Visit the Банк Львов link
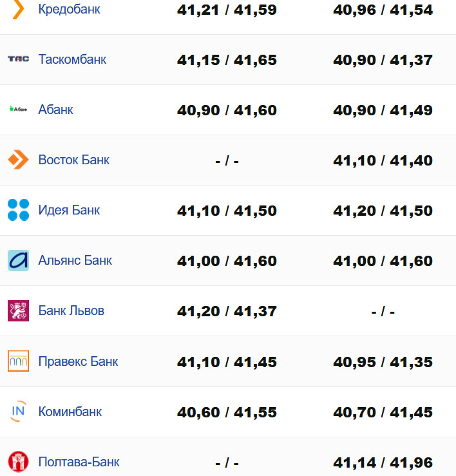 pyautogui.click(x=71, y=310)
